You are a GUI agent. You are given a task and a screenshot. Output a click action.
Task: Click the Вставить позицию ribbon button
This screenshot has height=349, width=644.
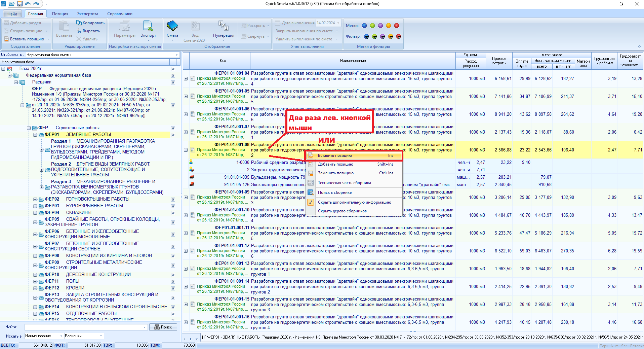coord(27,39)
